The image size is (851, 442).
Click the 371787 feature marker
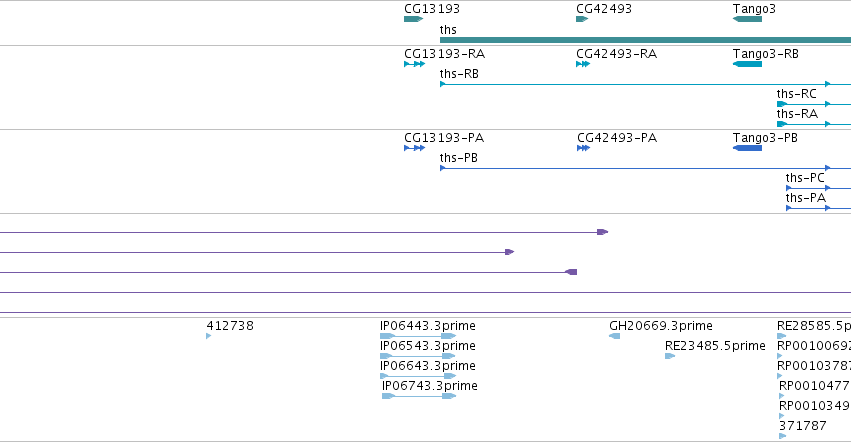tap(783, 436)
